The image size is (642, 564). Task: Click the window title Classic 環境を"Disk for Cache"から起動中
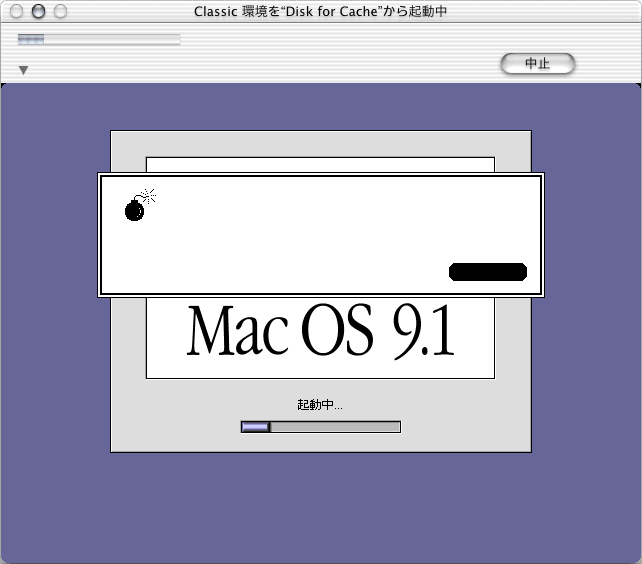tap(320, 11)
